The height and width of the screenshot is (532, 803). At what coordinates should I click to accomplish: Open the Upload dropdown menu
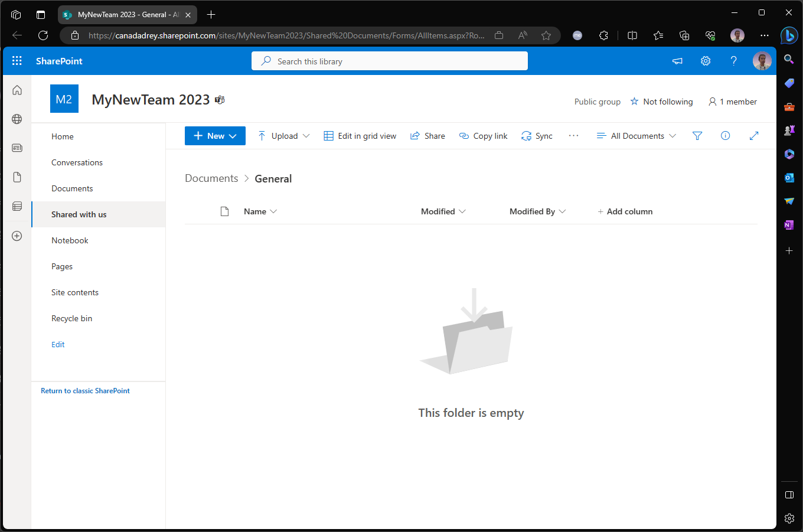[284, 136]
